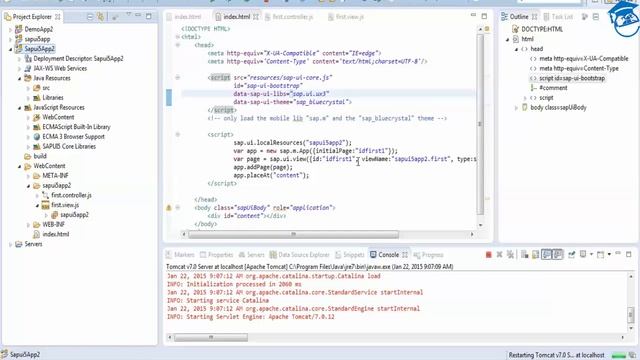Click the Outline sort icon
Screen dimensions: 640x360
coord(584,17)
